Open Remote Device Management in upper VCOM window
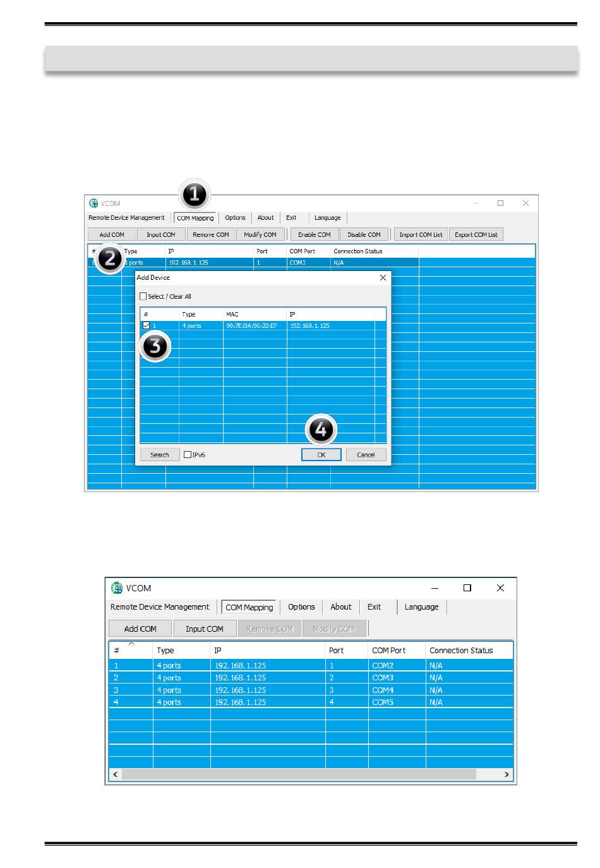600x868 pixels. click(x=126, y=218)
